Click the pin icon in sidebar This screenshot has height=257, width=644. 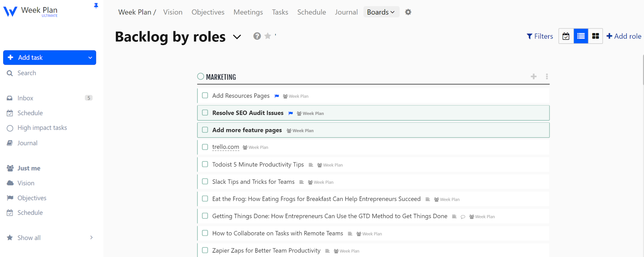coord(96,6)
